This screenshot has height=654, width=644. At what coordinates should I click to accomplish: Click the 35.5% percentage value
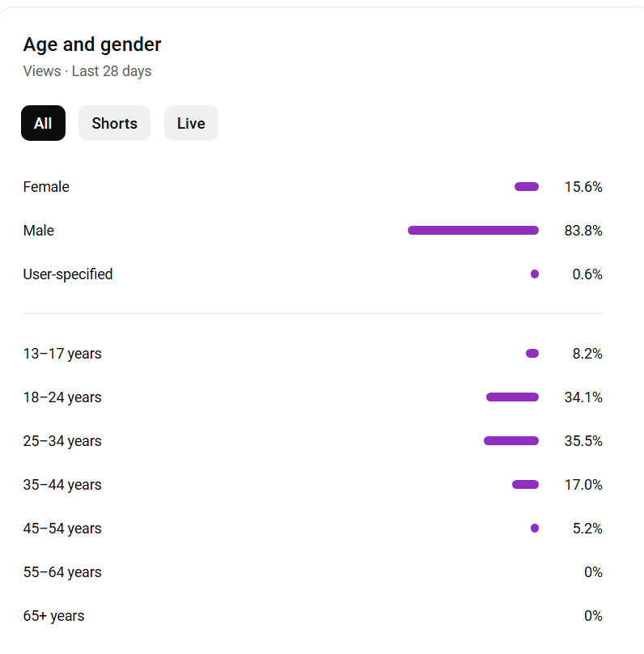pos(583,441)
